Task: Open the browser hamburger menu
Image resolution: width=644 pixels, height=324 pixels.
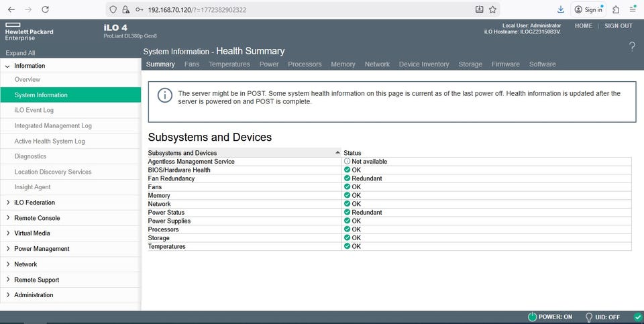Action: click(633, 9)
